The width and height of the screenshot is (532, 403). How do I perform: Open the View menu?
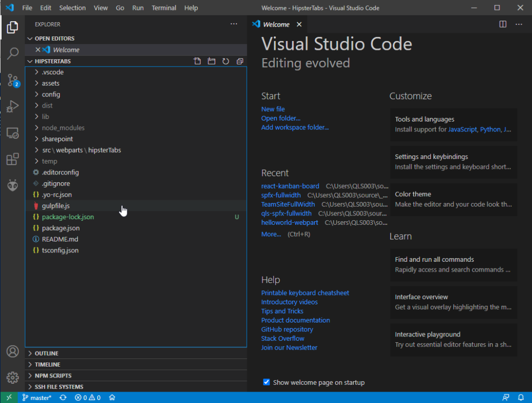(x=100, y=8)
